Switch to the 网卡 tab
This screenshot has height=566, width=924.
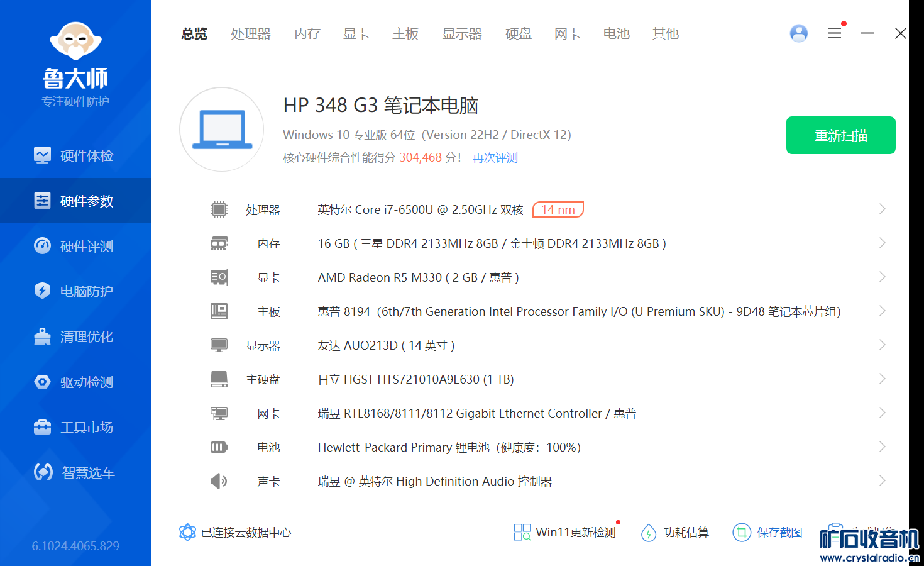pos(568,33)
